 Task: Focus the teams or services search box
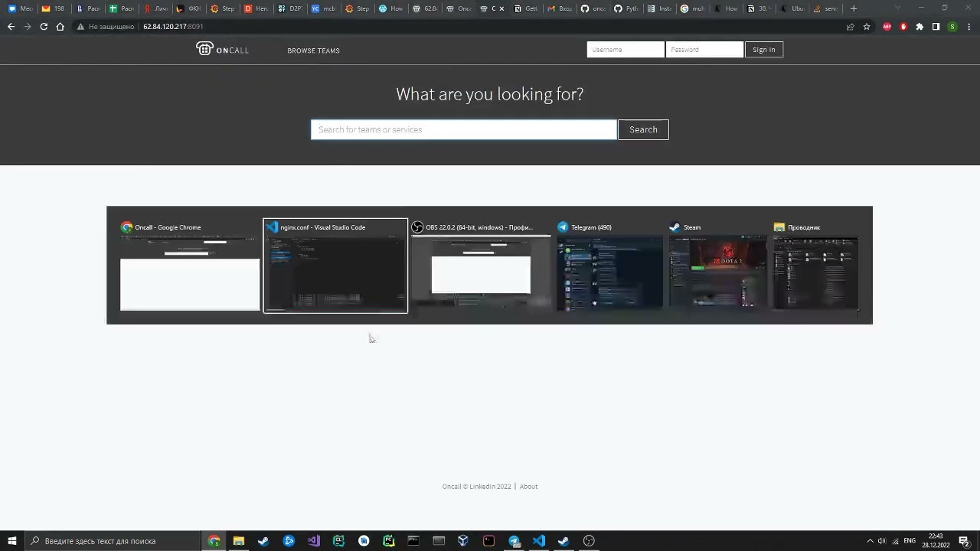(x=463, y=129)
